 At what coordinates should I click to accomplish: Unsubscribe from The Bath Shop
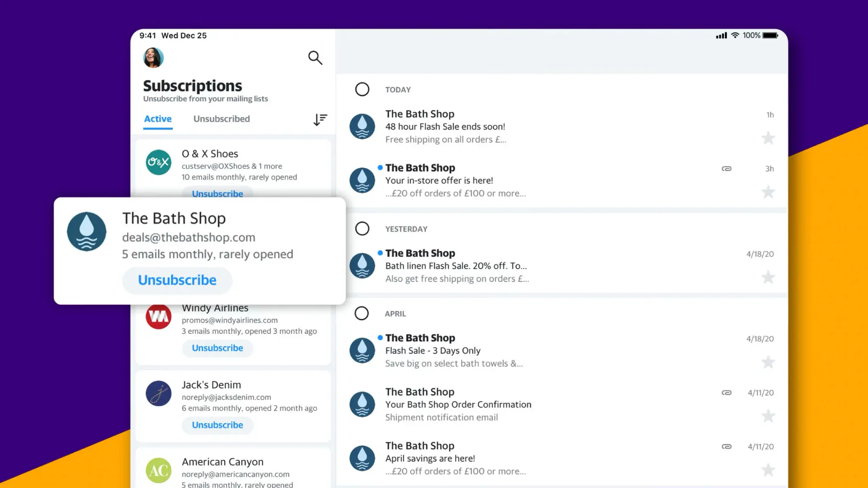(177, 280)
